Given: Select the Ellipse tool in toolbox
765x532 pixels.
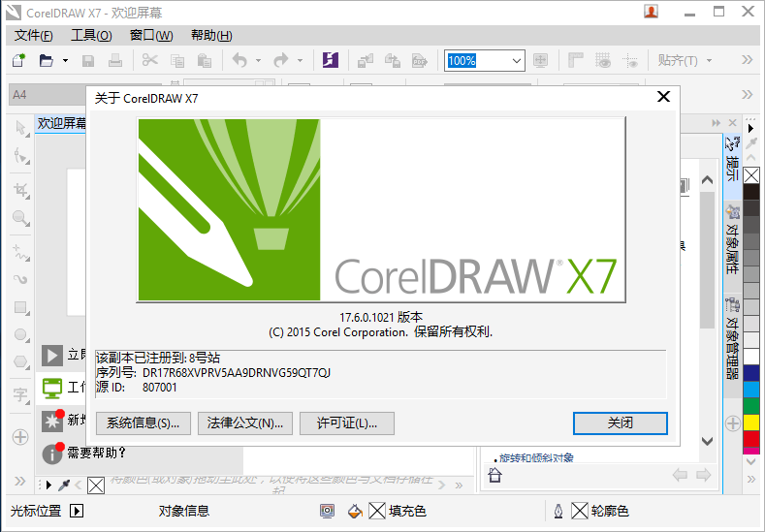Looking at the screenshot, I should pyautogui.click(x=21, y=334).
